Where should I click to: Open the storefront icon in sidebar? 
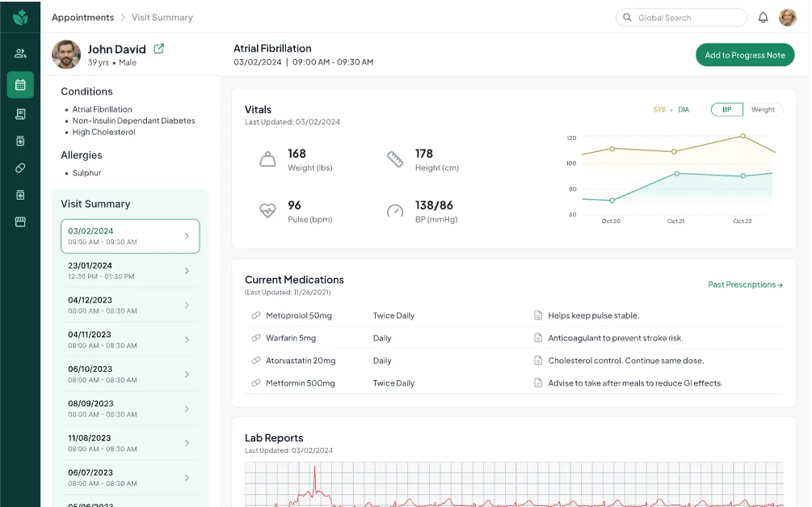[x=20, y=222]
